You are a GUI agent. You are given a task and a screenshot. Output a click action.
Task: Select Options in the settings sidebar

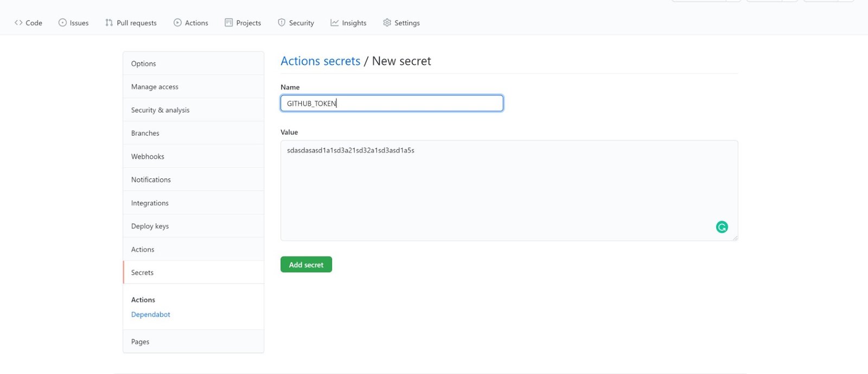[x=194, y=63]
